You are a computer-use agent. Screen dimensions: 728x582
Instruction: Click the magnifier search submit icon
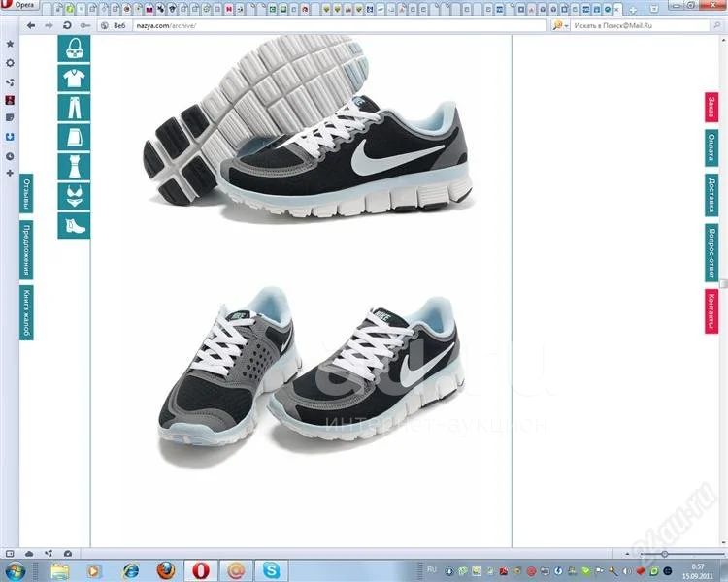tap(717, 25)
